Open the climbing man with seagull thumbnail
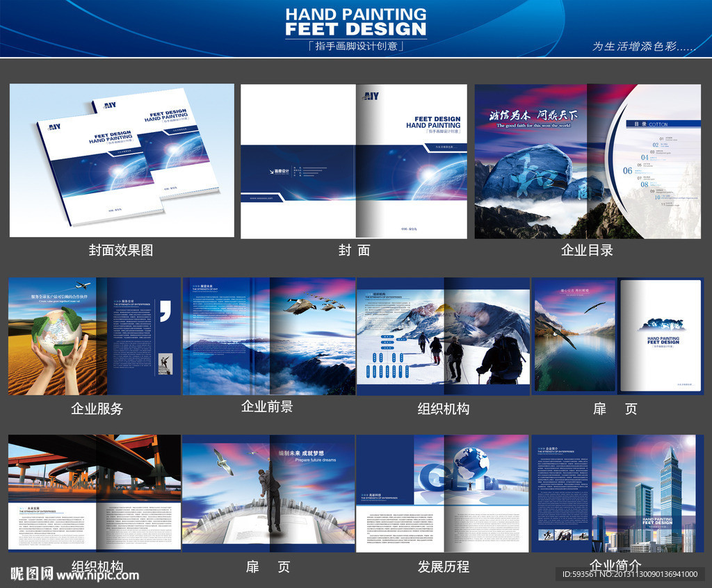Screen dimensions: 712x588 point(269,493)
